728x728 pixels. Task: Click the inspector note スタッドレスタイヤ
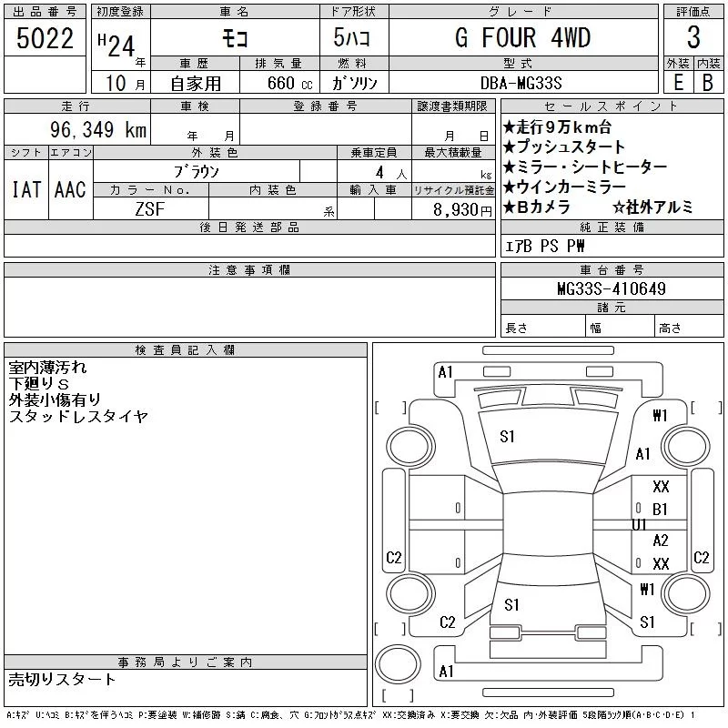[78, 416]
